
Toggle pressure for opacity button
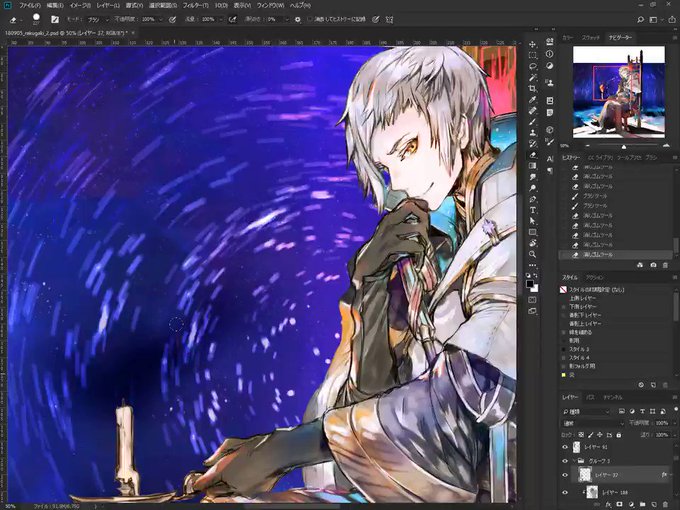[172, 20]
